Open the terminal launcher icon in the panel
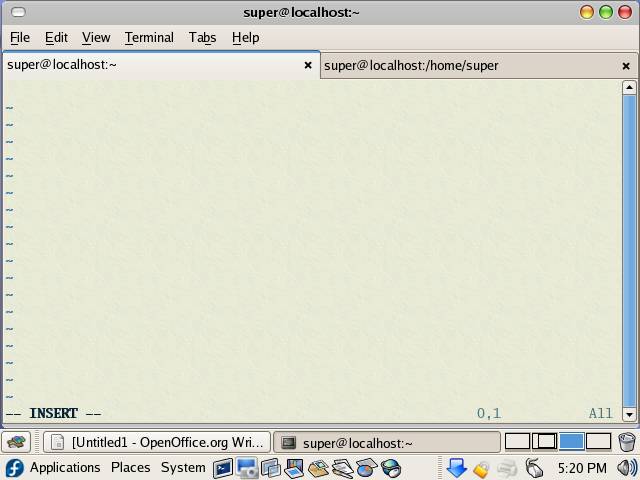Viewport: 640px width, 480px height. [x=222, y=468]
